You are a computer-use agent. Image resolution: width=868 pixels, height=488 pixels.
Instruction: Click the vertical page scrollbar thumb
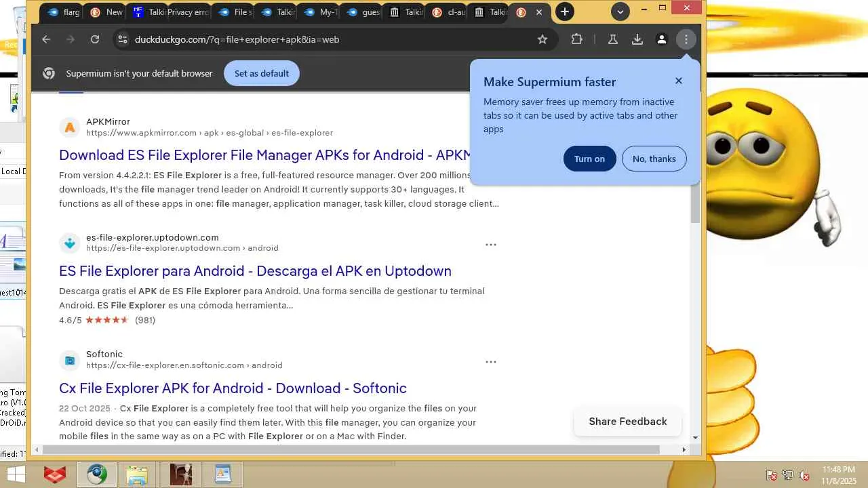click(x=695, y=203)
